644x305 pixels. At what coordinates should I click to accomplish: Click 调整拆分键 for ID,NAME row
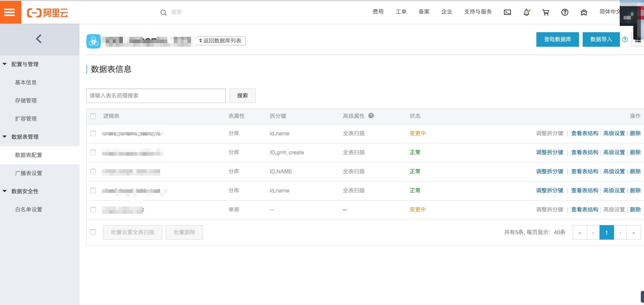[x=550, y=171]
